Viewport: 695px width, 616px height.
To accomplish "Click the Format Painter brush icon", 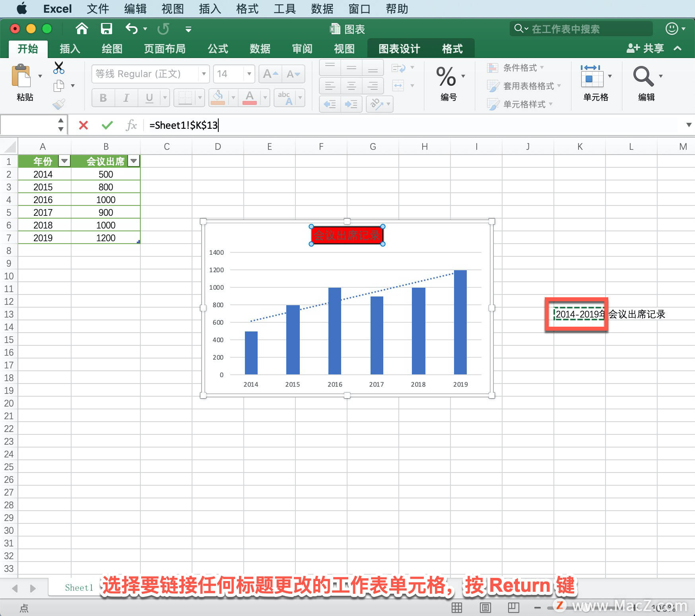I will tap(59, 104).
